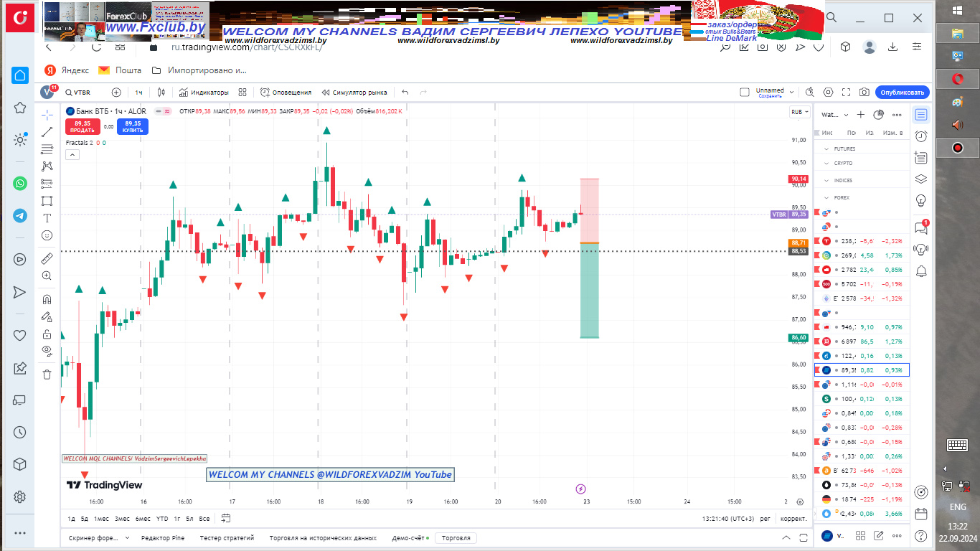Viewport: 980px width, 551px height.
Task: Open the layout setup square icon
Action: coord(745,93)
